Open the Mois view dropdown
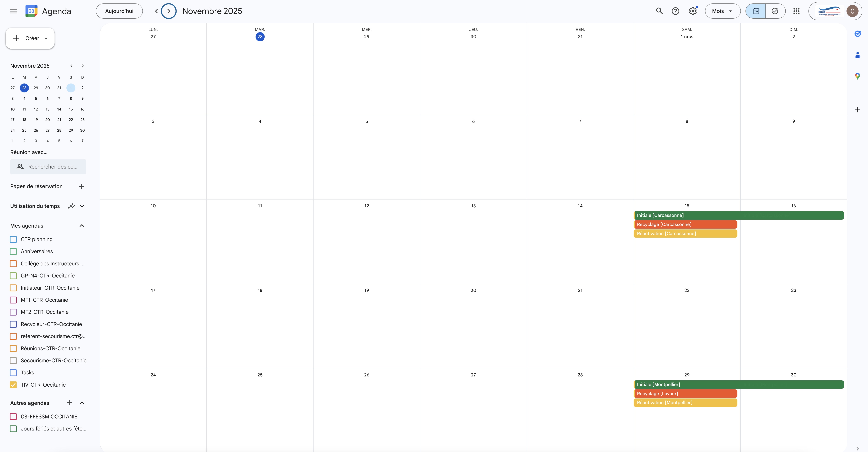Screen dimensions: 868x452 (722, 11)
